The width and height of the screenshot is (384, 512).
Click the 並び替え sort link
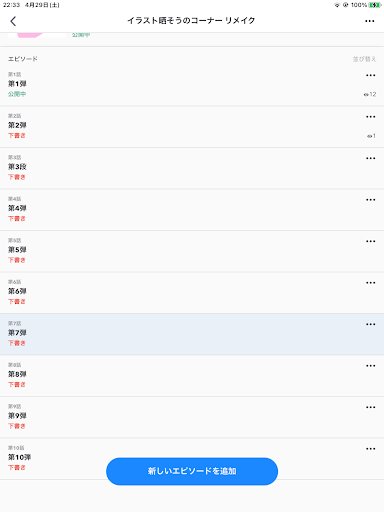point(364,59)
